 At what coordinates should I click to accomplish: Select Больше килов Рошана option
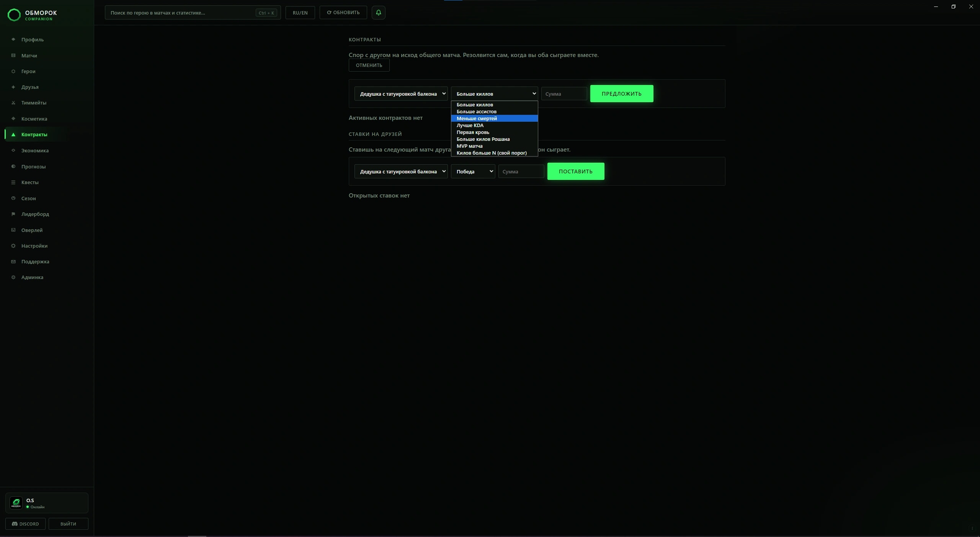494,139
